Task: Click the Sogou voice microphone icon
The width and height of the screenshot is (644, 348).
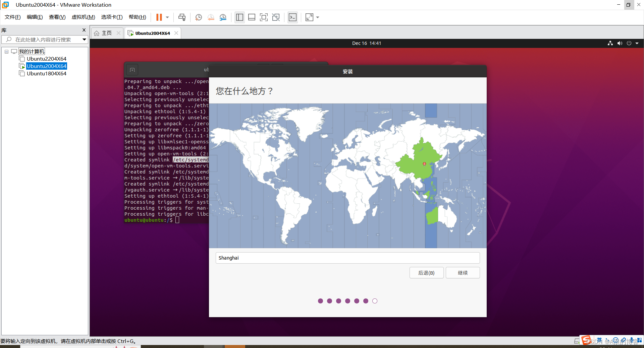Action: tap(632, 340)
